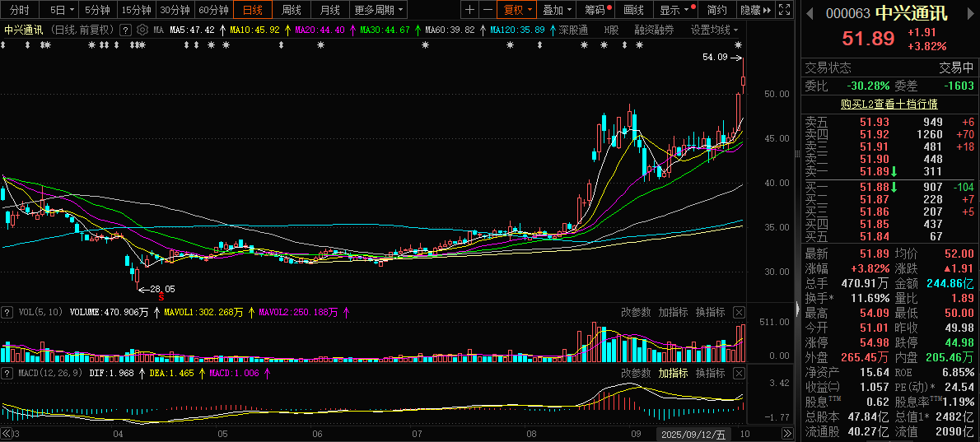The height and width of the screenshot is (442, 980).
Task: Switch to the 分时 intraday tab
Action: click(x=20, y=9)
